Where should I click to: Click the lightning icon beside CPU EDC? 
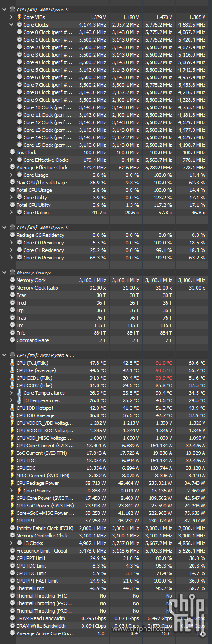point(12,468)
